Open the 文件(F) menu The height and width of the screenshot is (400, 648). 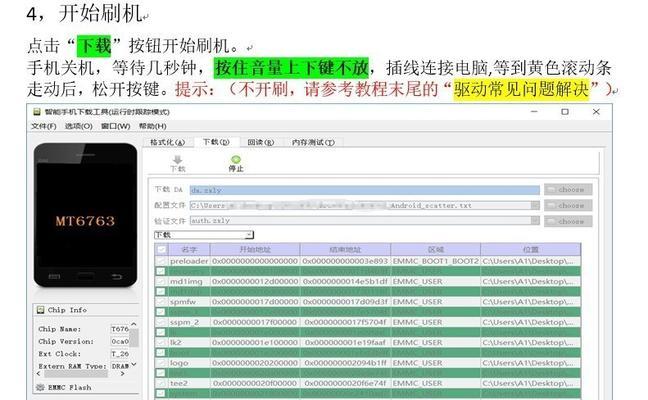(43, 126)
